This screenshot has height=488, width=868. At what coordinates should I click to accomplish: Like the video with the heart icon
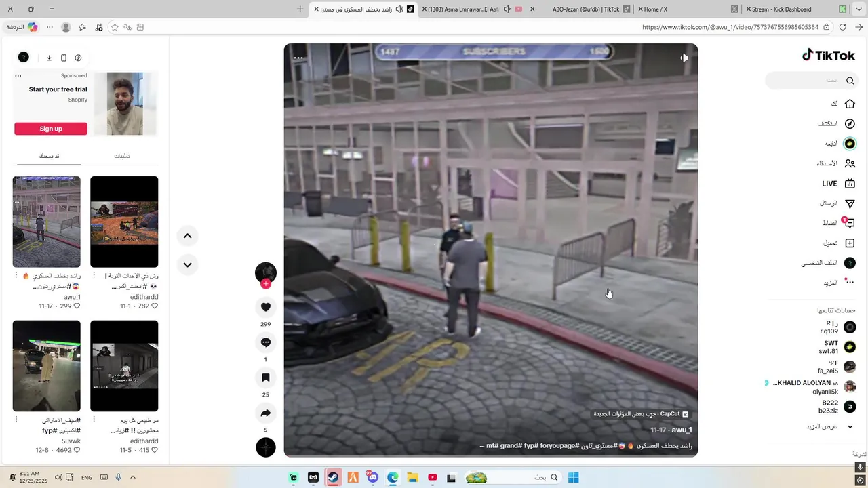click(266, 307)
